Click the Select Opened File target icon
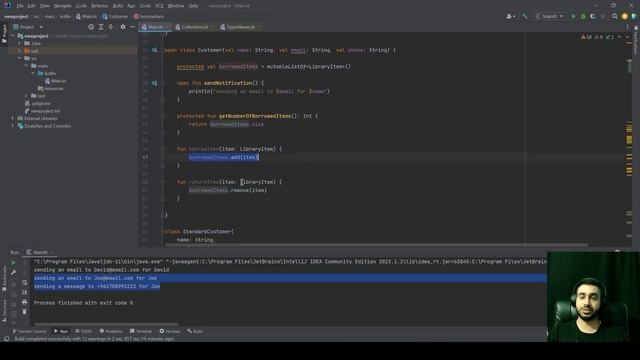This screenshot has width=640, height=360. click(91, 27)
